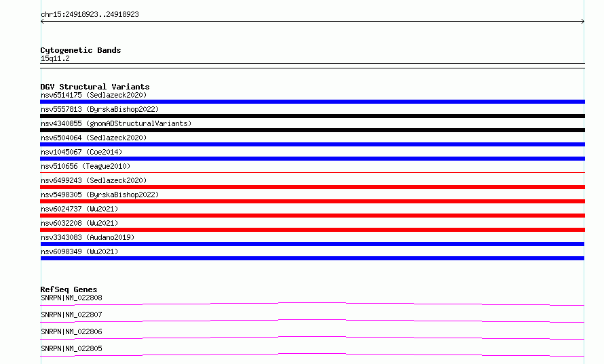Open variant nsv4340855 (gnomADStructuralVariants) label
604x364 pixels.
tap(116, 123)
